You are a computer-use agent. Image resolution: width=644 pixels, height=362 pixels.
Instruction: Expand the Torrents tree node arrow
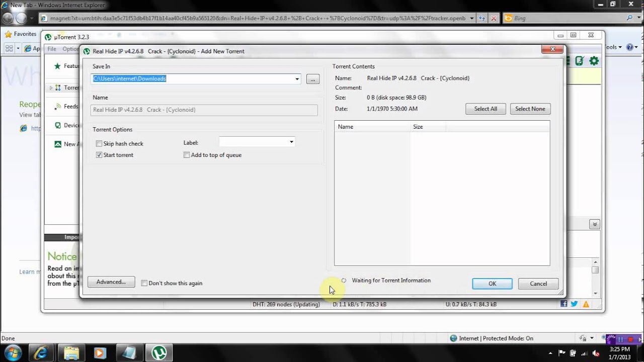tap(51, 88)
